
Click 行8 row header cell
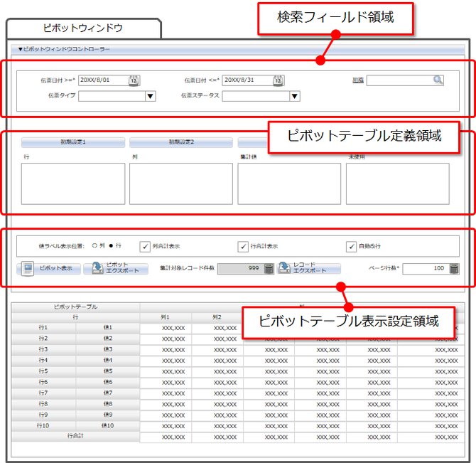(x=43, y=404)
